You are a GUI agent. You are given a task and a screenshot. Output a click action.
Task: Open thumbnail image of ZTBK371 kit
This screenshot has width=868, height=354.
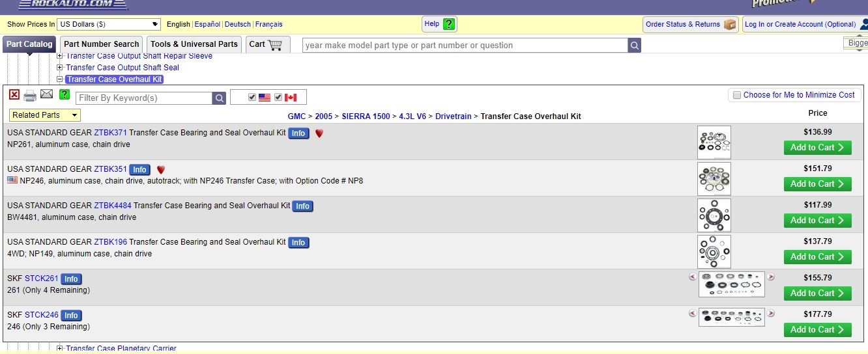pyautogui.click(x=714, y=143)
